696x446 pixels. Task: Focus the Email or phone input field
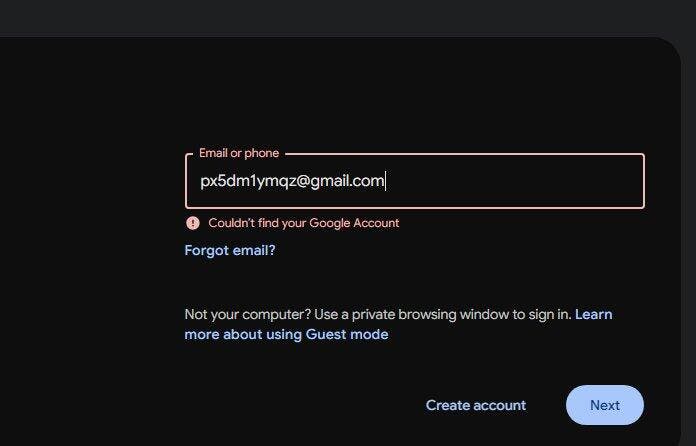point(414,181)
